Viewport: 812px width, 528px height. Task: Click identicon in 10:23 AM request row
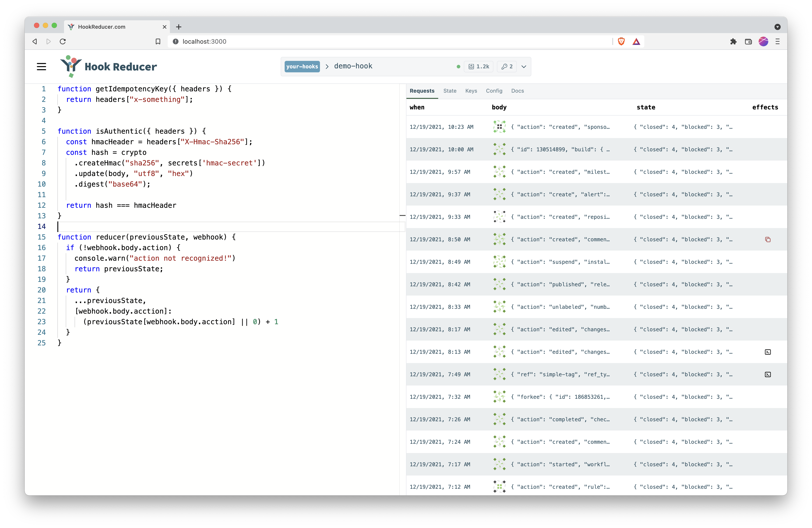pos(499,127)
